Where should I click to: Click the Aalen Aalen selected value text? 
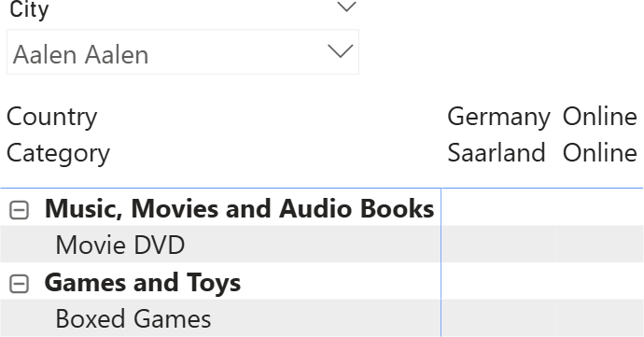80,55
